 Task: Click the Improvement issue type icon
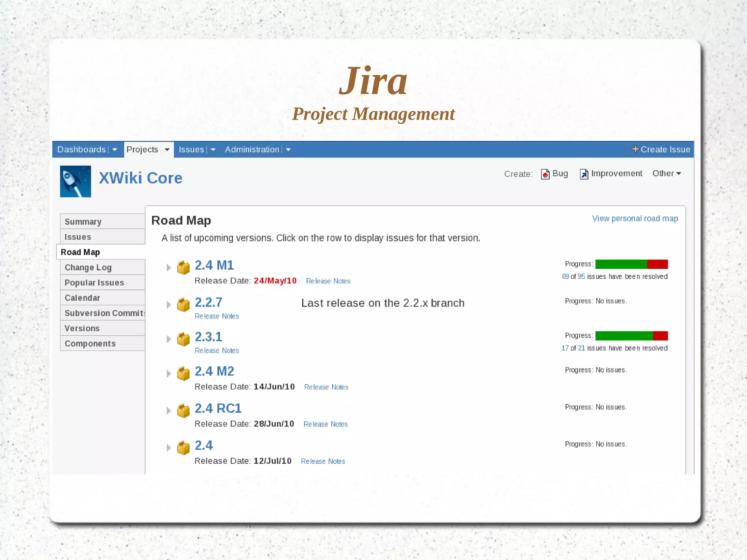pos(584,174)
